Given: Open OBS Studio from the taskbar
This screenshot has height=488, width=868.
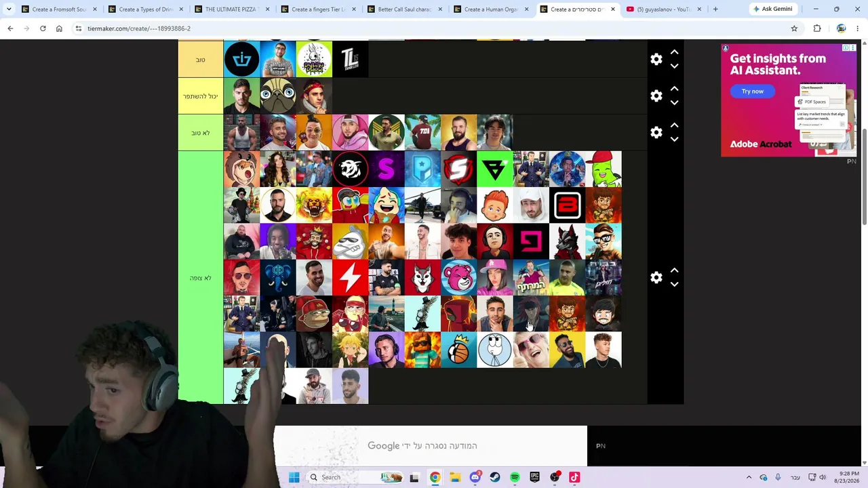Looking at the screenshot, I should pos(555,477).
